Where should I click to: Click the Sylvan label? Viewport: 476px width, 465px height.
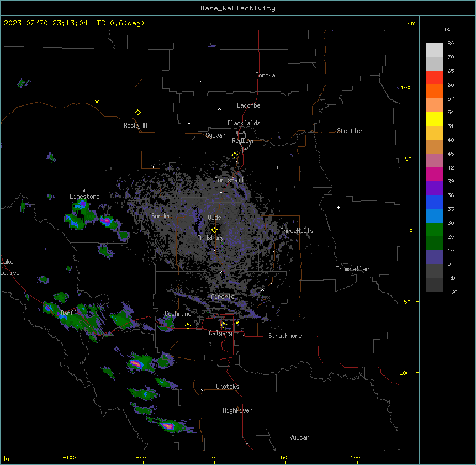tap(215, 135)
